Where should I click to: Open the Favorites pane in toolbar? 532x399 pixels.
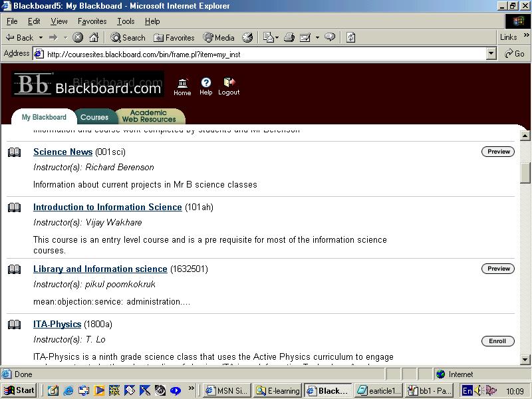click(174, 38)
